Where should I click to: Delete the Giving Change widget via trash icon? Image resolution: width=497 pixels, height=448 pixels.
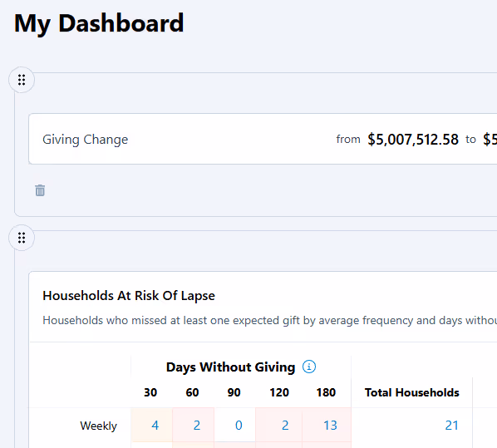coord(40,190)
